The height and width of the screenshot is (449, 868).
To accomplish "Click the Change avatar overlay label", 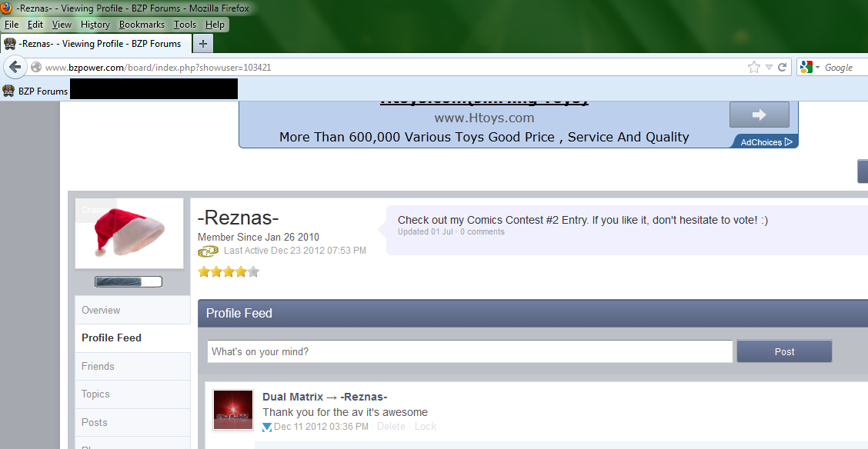I will [x=95, y=210].
